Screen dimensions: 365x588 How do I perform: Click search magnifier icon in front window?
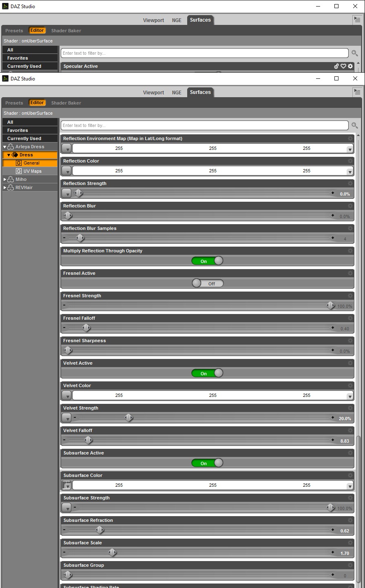355,126
